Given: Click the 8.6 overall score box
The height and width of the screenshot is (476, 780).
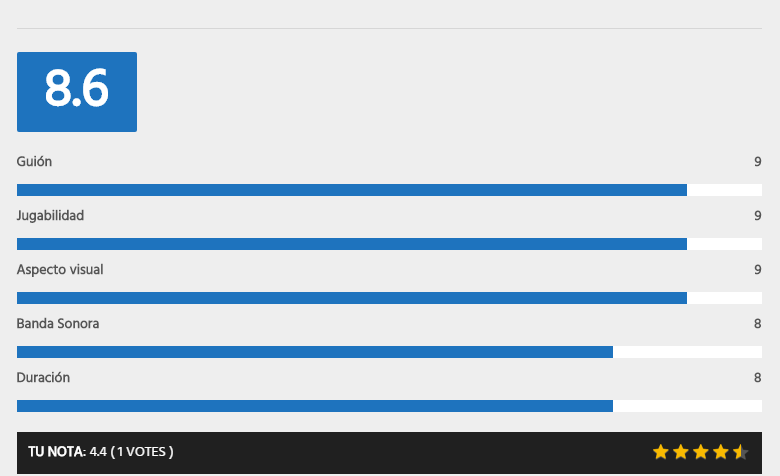Looking at the screenshot, I should [x=77, y=92].
